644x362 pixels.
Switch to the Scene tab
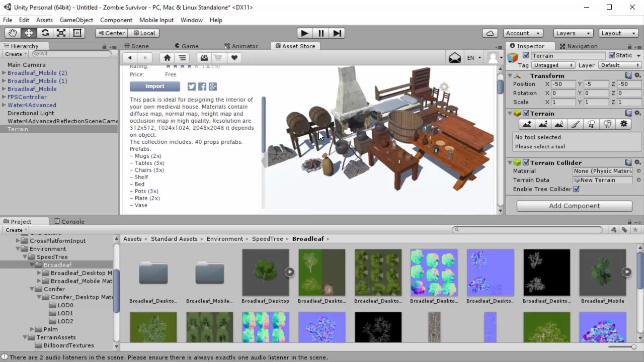(136, 46)
